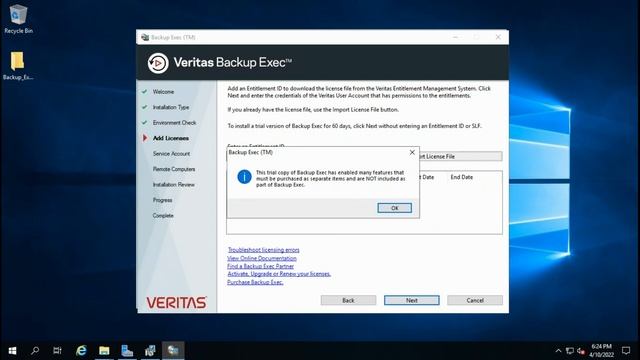Click the Back button
The height and width of the screenshot is (360, 640).
pyautogui.click(x=348, y=300)
